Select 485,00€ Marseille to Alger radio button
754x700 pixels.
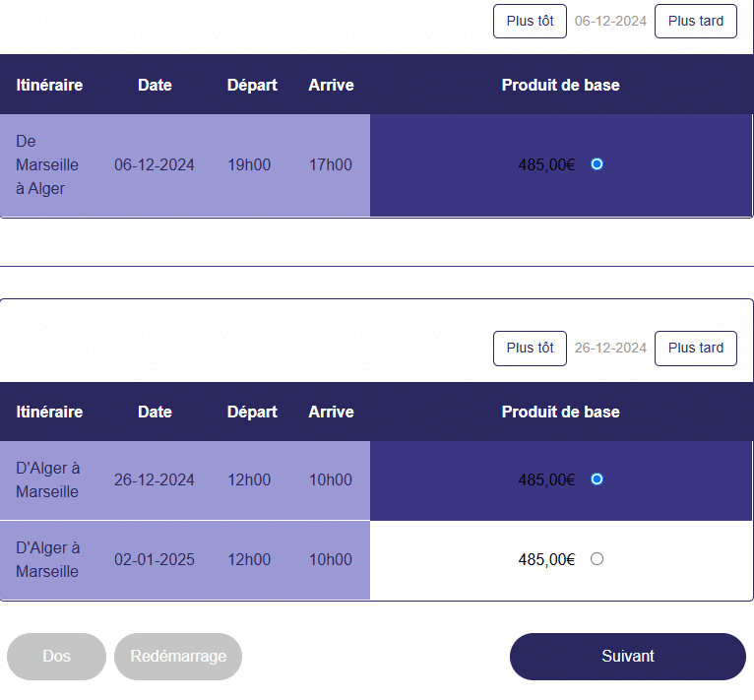[597, 164]
